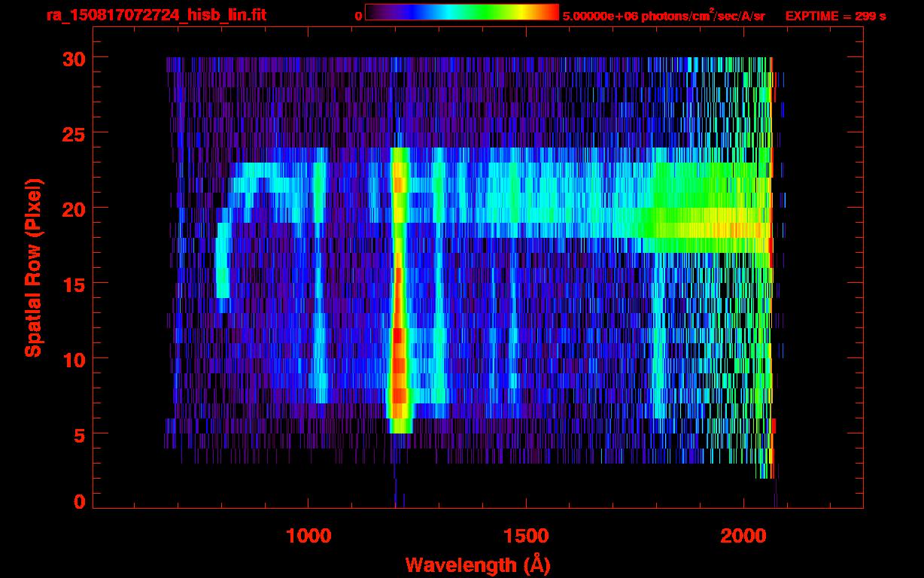Click the EXPTIME = 299 s text
924x578 pixels.
tap(835, 16)
